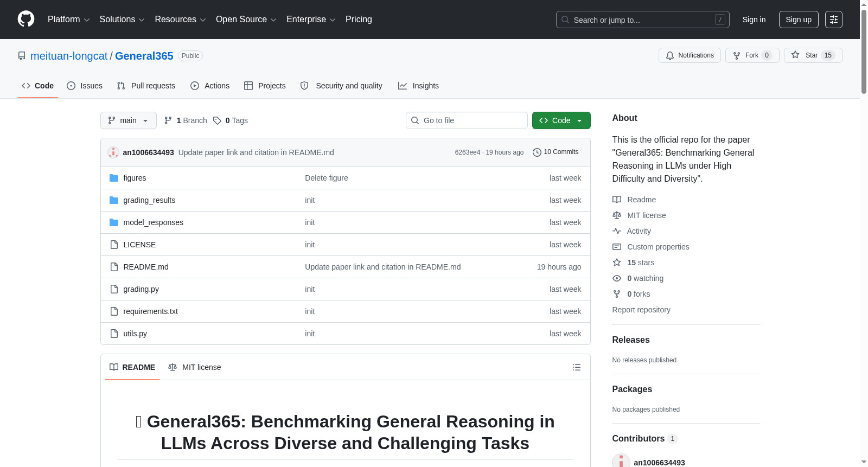Click the folder icon for grading_results
868x467 pixels.
click(114, 200)
